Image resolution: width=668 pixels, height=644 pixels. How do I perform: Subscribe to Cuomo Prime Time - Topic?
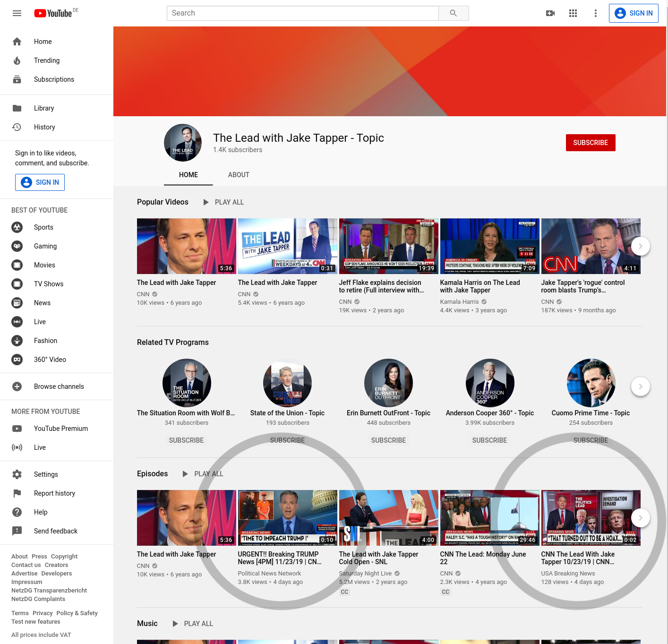click(591, 440)
